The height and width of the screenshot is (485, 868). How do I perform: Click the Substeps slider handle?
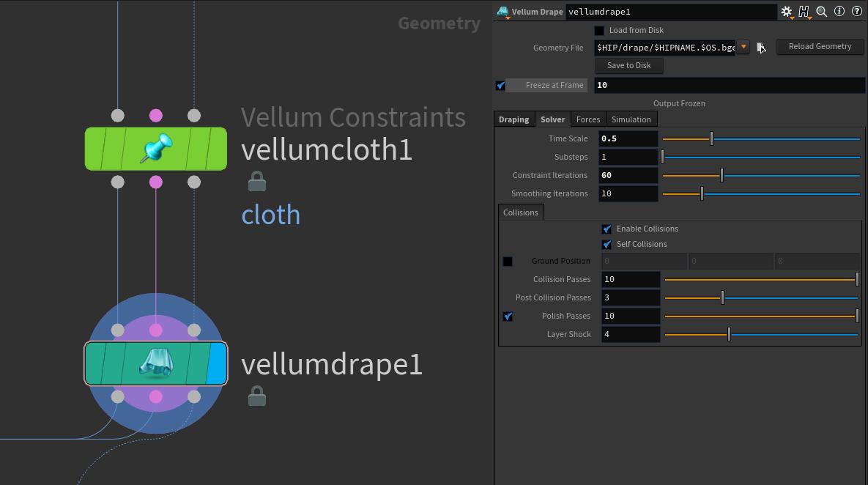click(663, 158)
